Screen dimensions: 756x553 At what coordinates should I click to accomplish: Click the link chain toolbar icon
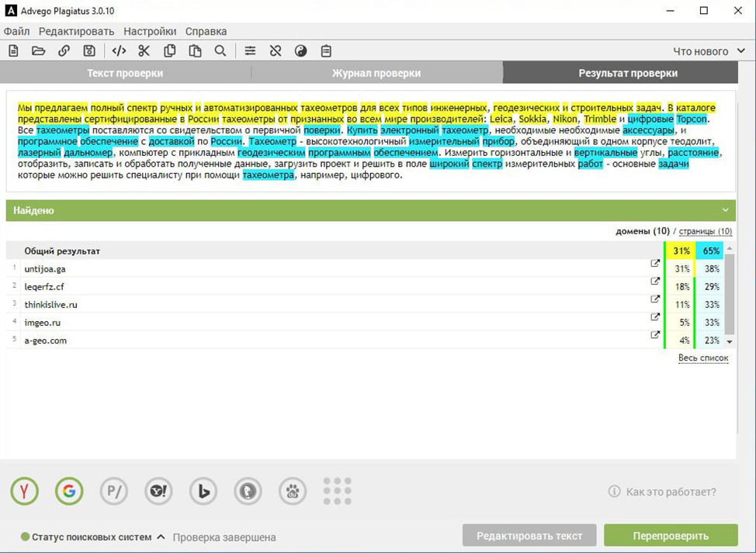click(64, 50)
